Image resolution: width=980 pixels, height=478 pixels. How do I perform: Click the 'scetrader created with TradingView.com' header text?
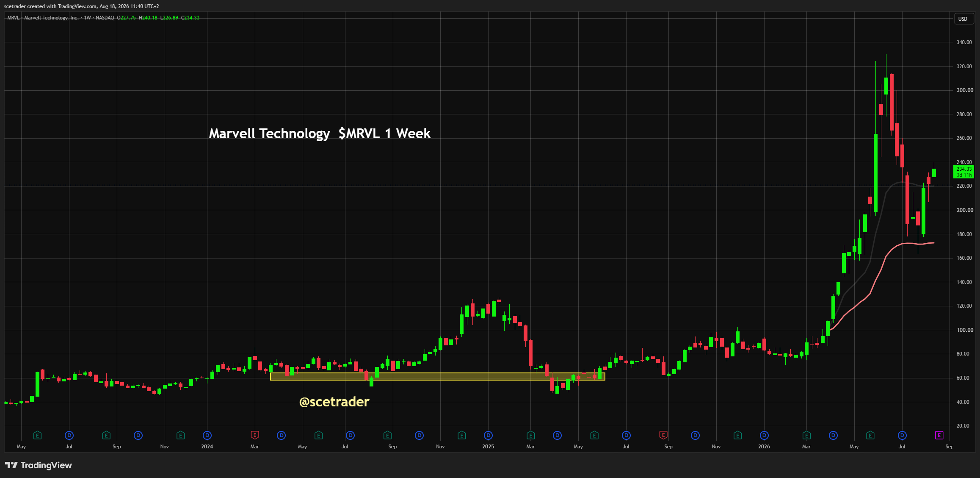50,6
